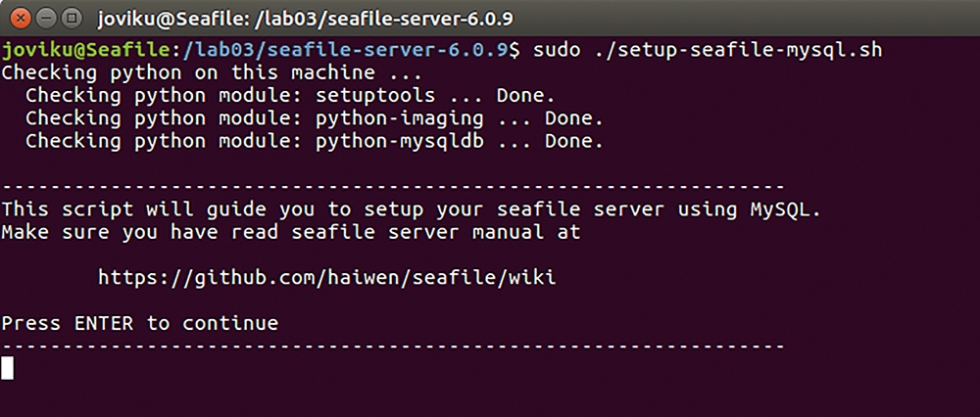980x417 pixels.
Task: Click the python-imaging module check line
Action: pos(315,118)
